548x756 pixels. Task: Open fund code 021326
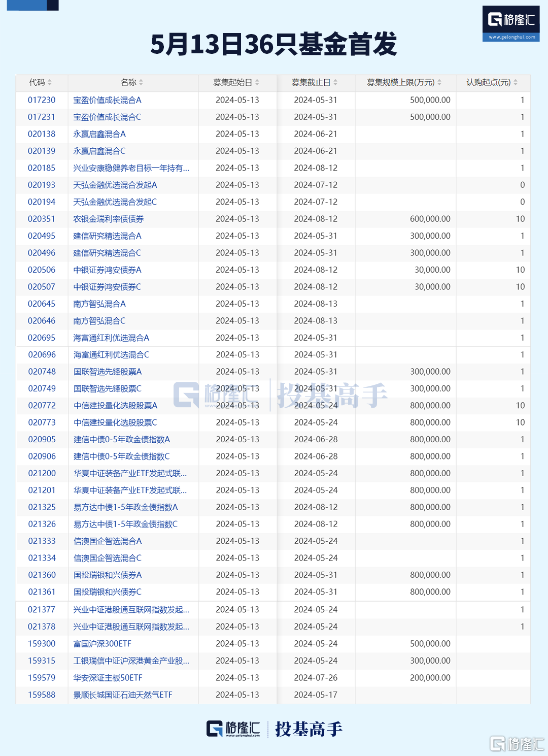coord(42,524)
